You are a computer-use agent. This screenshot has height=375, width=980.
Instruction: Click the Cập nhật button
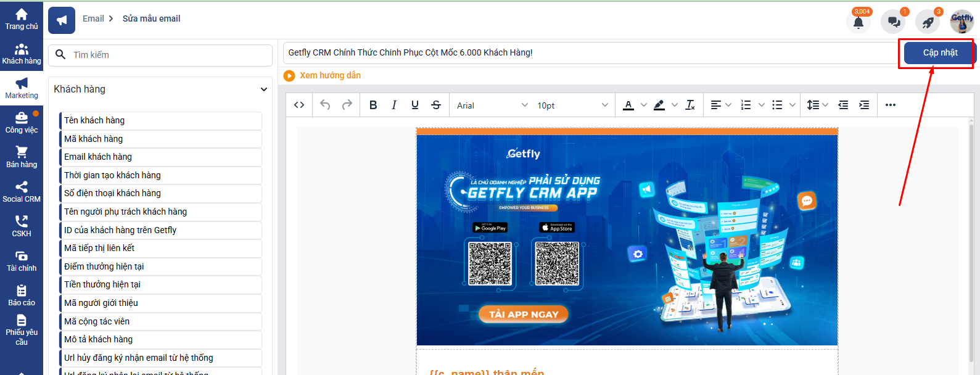[x=939, y=53]
